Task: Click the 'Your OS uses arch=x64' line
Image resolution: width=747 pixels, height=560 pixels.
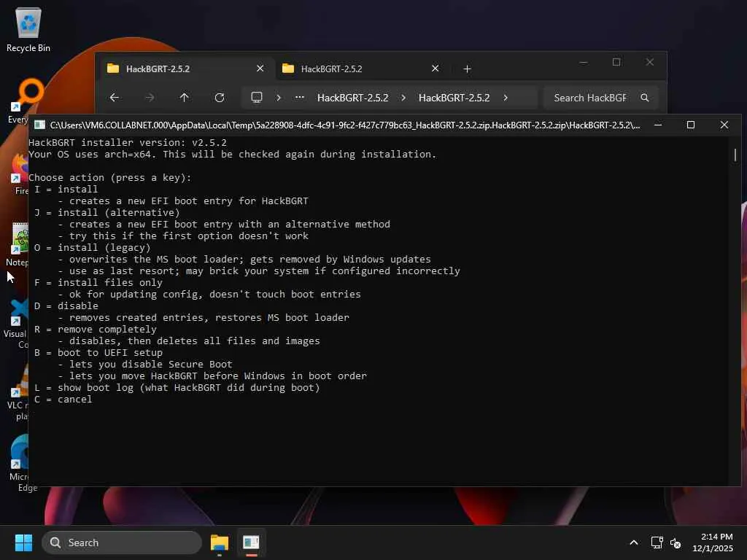Action: pos(233,155)
